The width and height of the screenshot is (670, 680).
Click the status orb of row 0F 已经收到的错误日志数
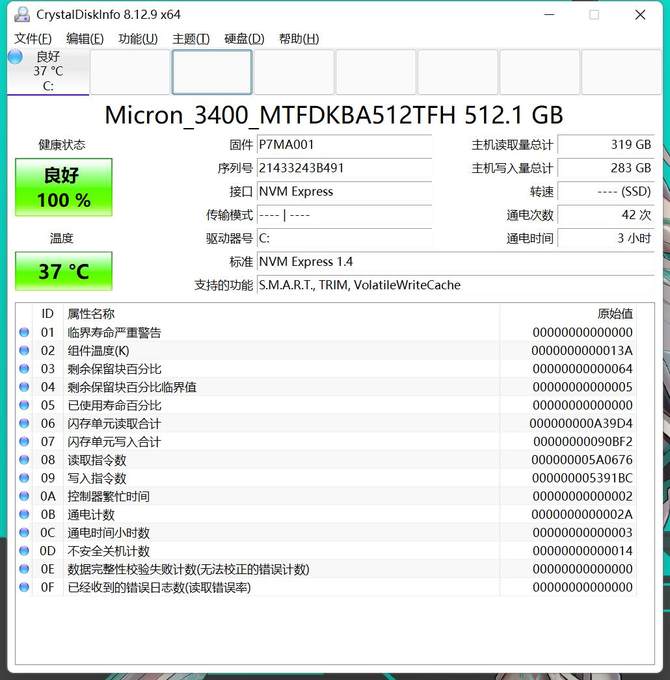(24, 587)
